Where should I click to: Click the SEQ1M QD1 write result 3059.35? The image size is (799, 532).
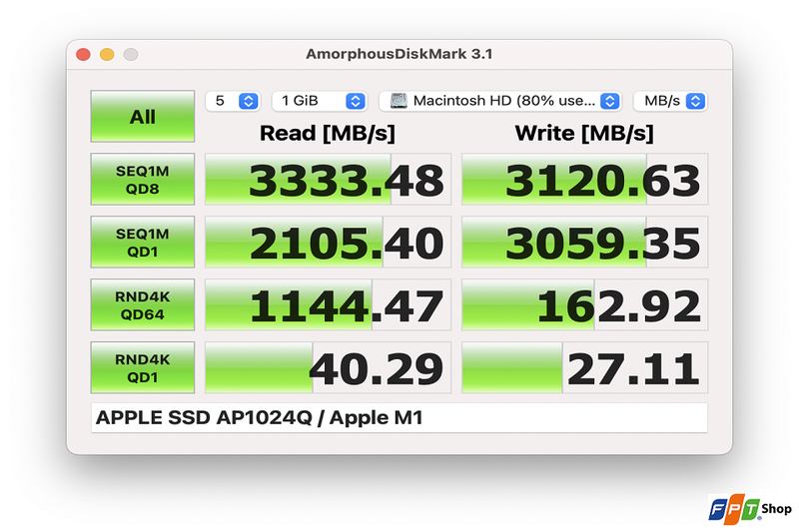point(584,242)
